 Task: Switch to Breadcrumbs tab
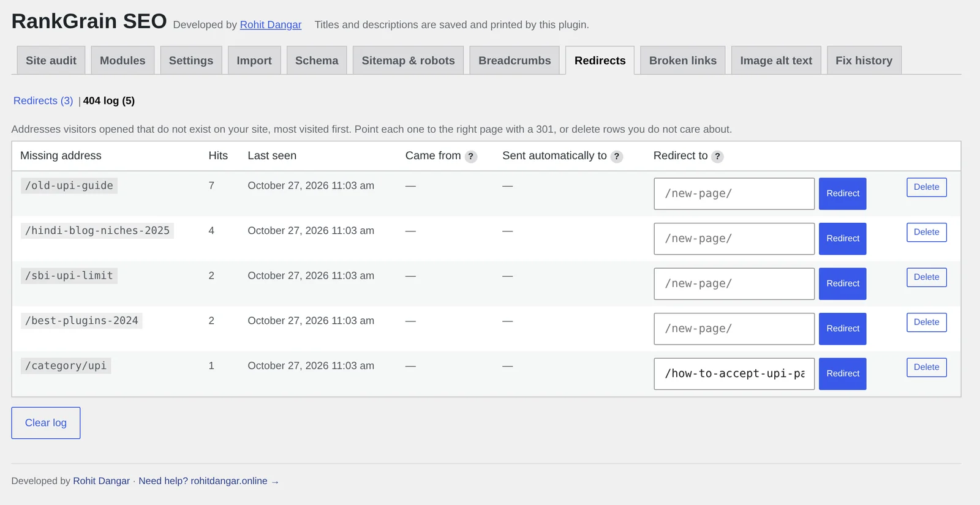514,61
